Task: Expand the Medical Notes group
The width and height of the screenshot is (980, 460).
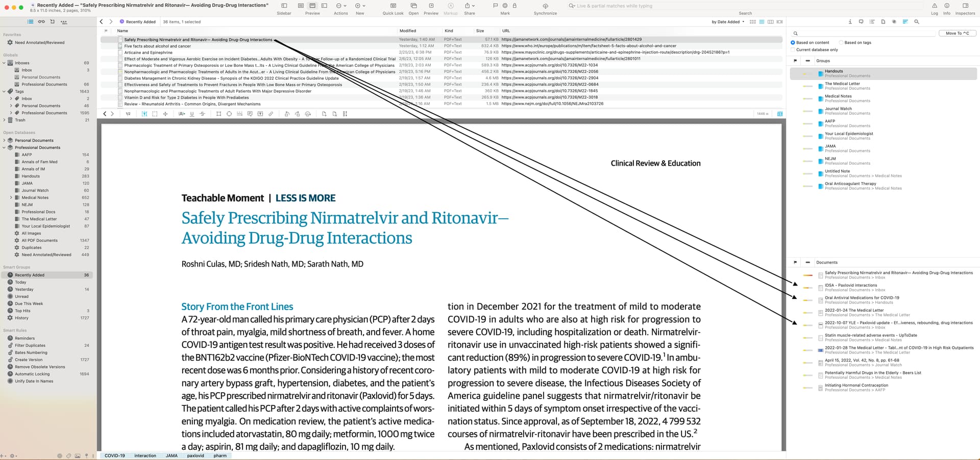Action: click(11, 197)
